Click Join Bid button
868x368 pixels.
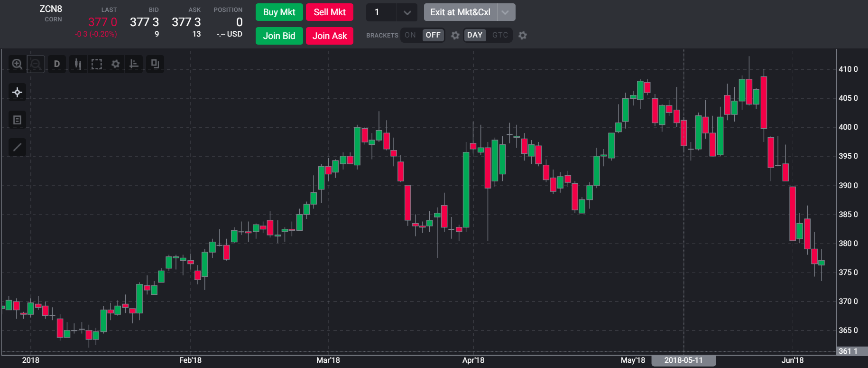[279, 36]
